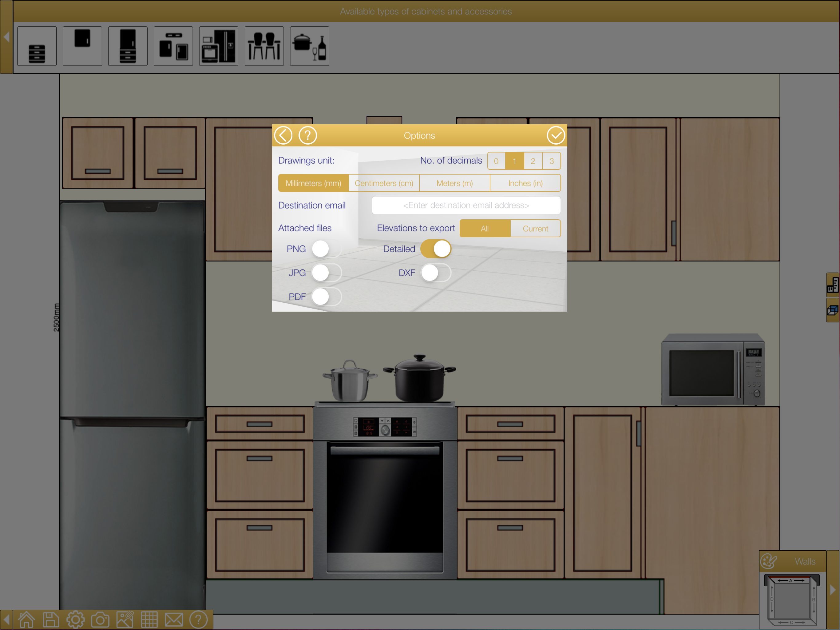
Task: Toggle the JPG attachment switch
Action: point(327,273)
